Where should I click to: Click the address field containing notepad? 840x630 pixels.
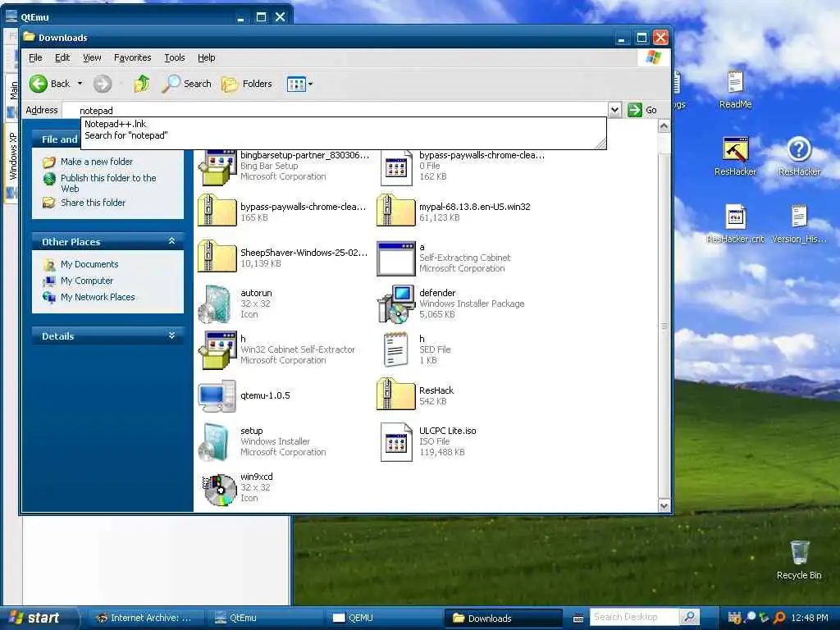(x=336, y=111)
